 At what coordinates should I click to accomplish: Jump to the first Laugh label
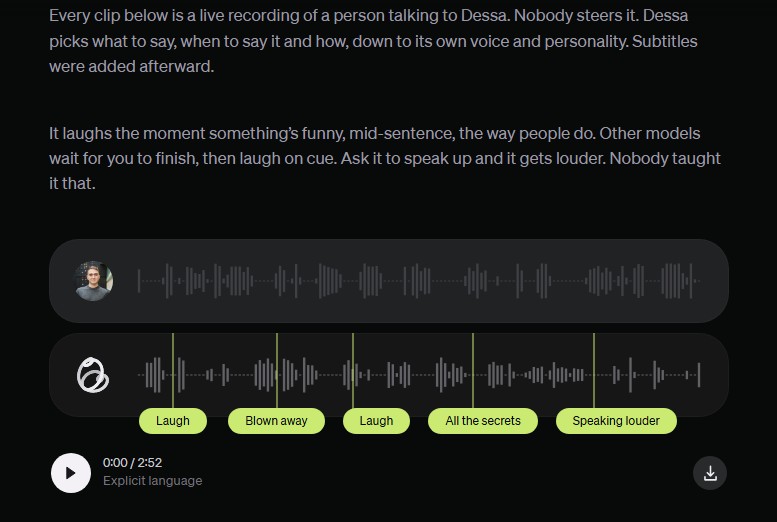pyautogui.click(x=172, y=421)
